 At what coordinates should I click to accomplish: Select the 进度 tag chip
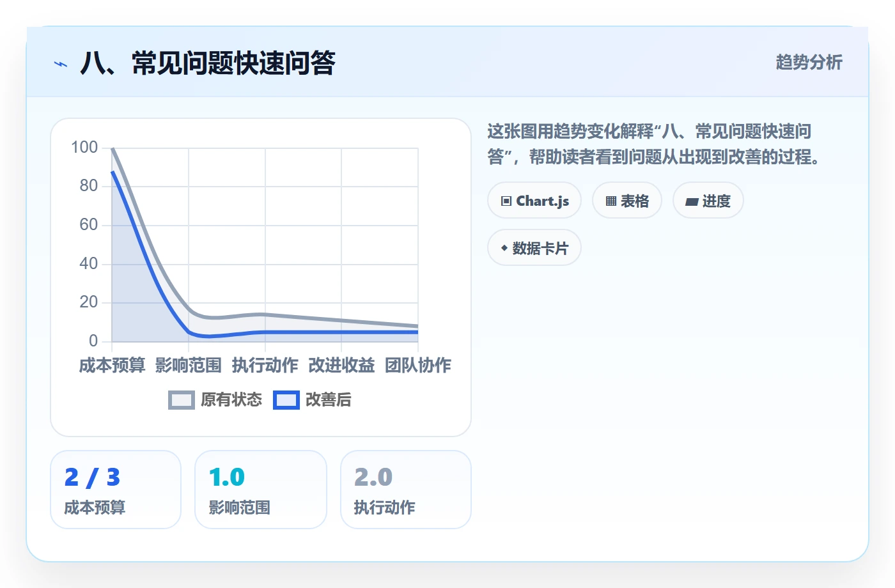pyautogui.click(x=708, y=200)
